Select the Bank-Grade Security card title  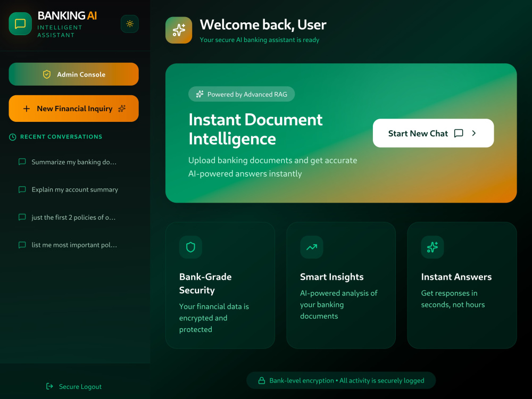(x=205, y=284)
